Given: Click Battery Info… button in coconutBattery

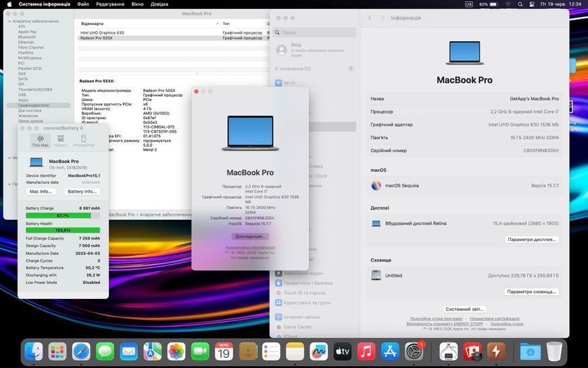Looking at the screenshot, I should point(82,191).
